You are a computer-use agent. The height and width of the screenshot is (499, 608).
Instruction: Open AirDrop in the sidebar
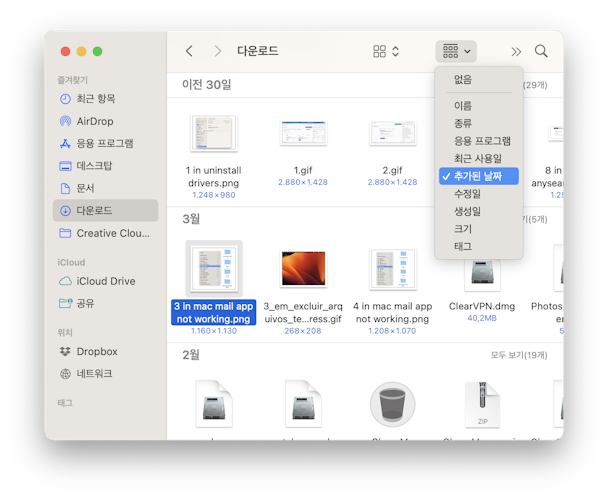[105, 121]
